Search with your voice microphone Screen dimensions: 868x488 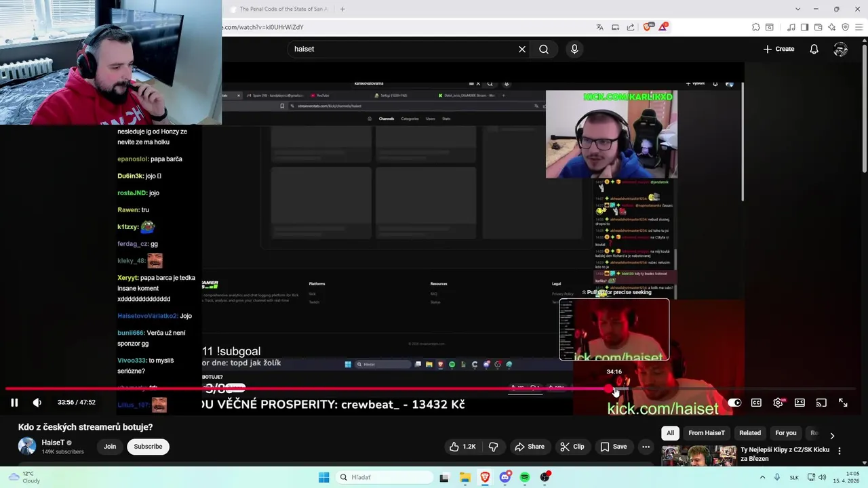574,49
